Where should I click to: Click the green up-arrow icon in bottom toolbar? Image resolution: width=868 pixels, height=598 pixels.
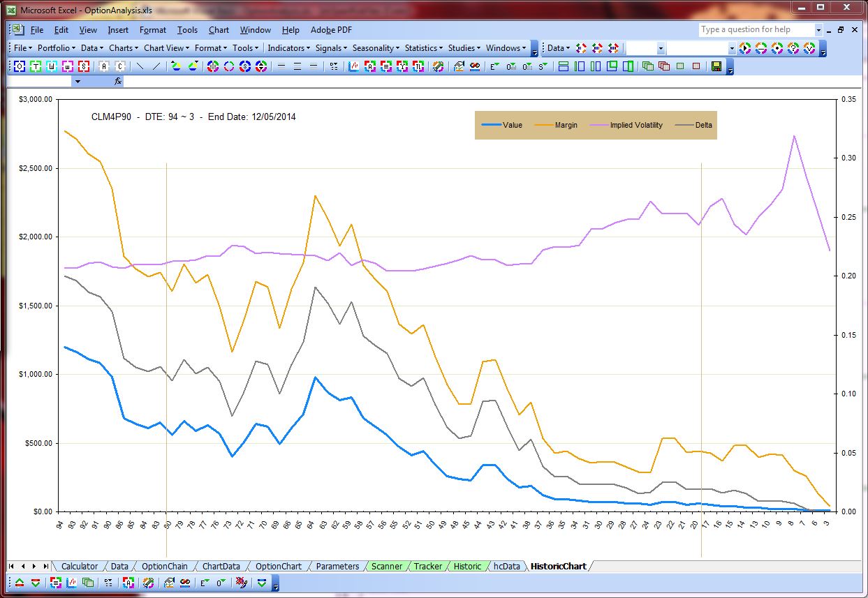pos(20,583)
